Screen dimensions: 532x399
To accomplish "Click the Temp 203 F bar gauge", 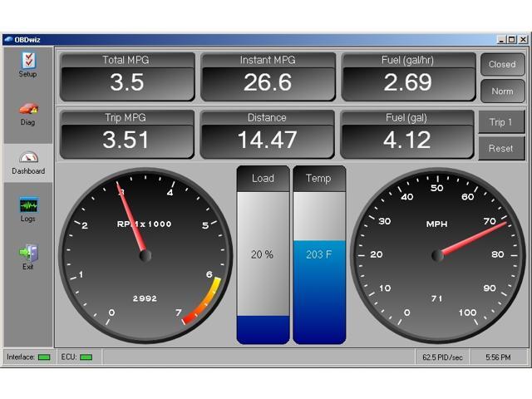I will [318, 255].
